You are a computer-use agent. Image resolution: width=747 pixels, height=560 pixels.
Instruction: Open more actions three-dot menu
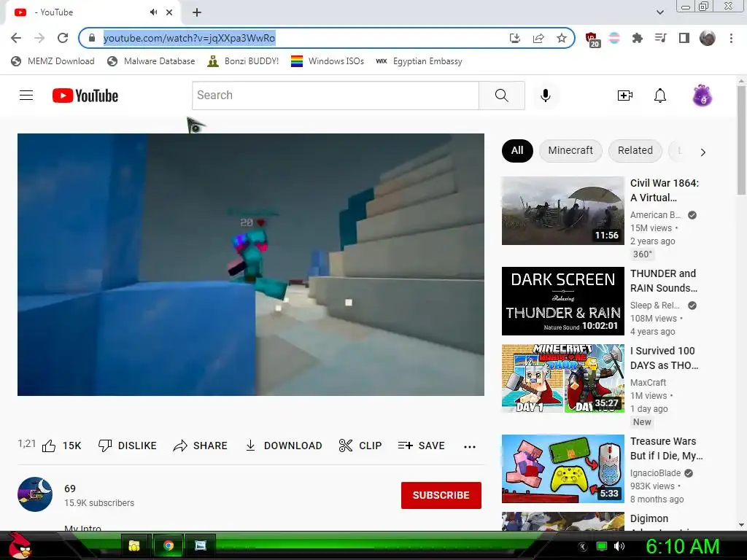point(470,447)
